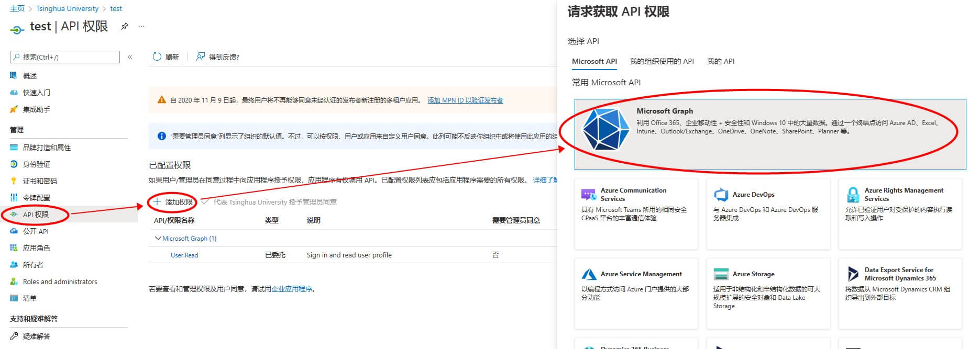
Task: Click the Data Export Service Dynamics icon
Action: pos(853,274)
